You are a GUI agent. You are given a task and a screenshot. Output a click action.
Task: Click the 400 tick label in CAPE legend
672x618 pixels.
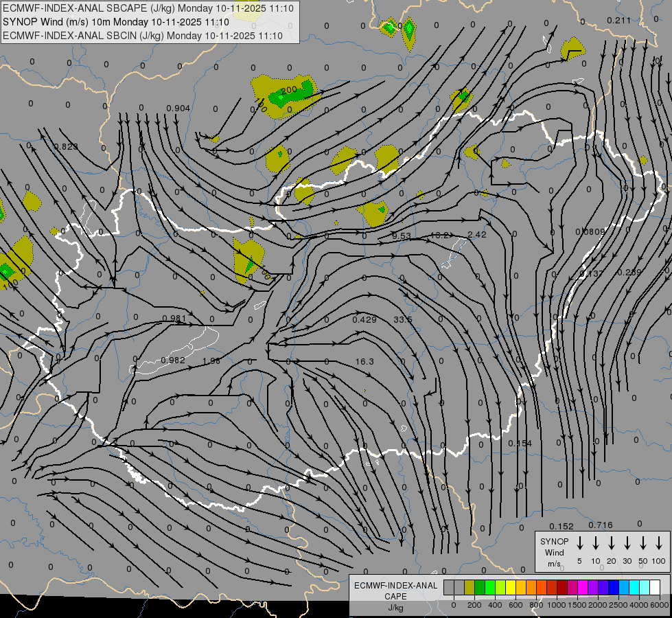[495, 605]
